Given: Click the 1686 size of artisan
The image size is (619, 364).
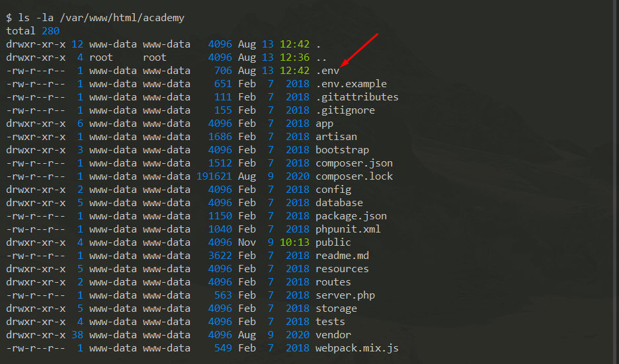Looking at the screenshot, I should coord(220,137).
